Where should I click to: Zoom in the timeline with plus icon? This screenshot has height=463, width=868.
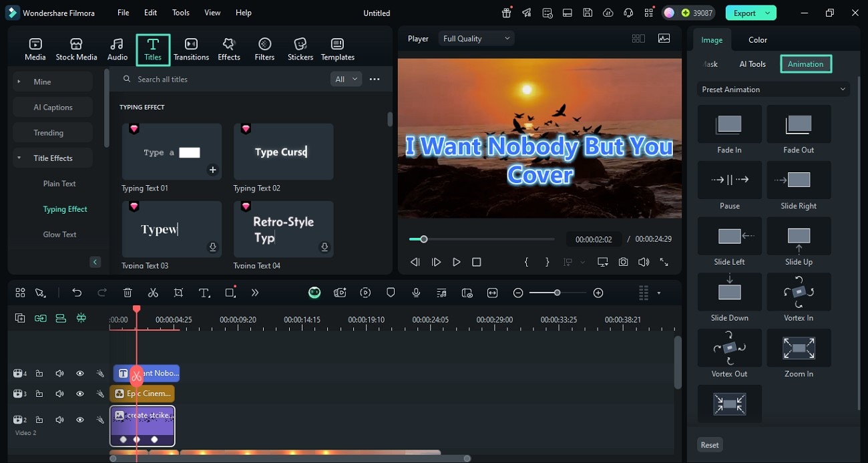click(x=598, y=293)
